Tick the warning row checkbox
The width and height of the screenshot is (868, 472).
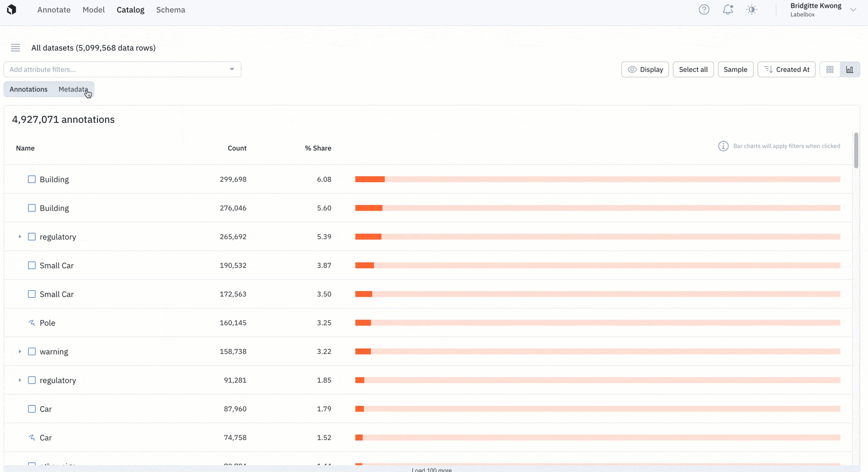click(x=32, y=352)
